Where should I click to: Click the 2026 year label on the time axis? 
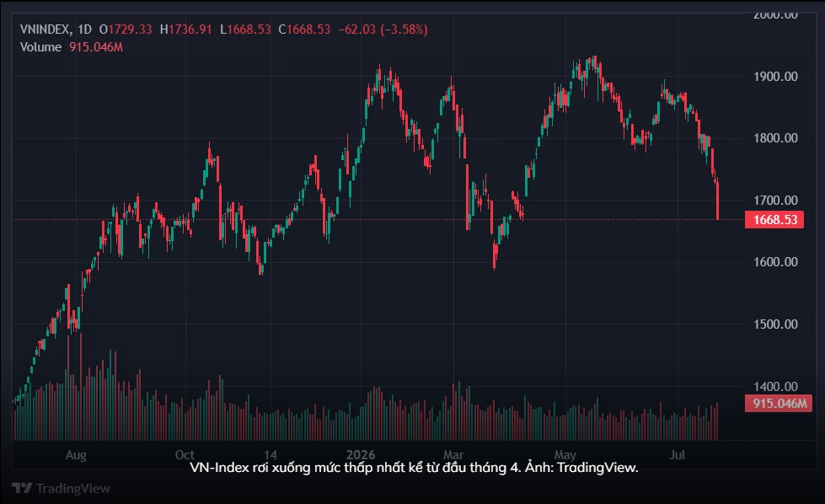tap(361, 455)
